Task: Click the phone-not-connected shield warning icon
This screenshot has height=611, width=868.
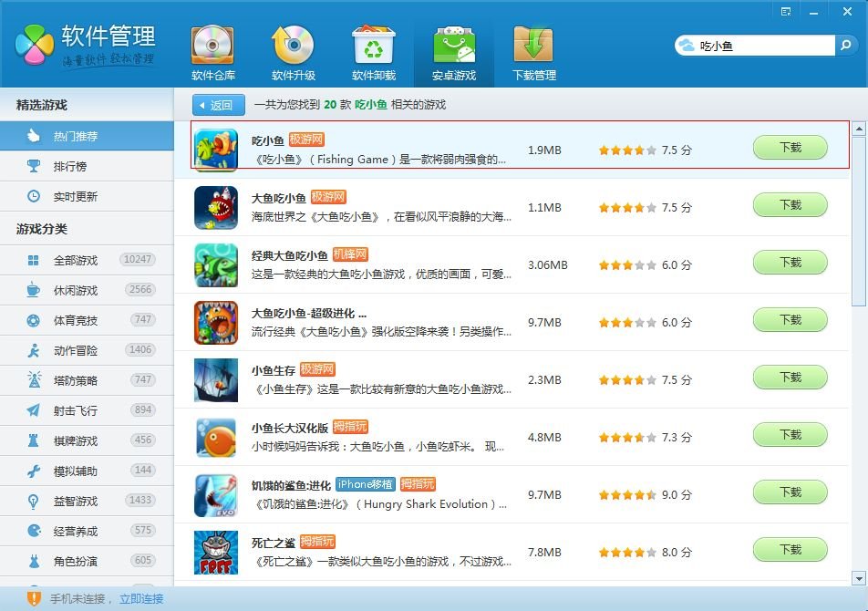Action: 34,598
